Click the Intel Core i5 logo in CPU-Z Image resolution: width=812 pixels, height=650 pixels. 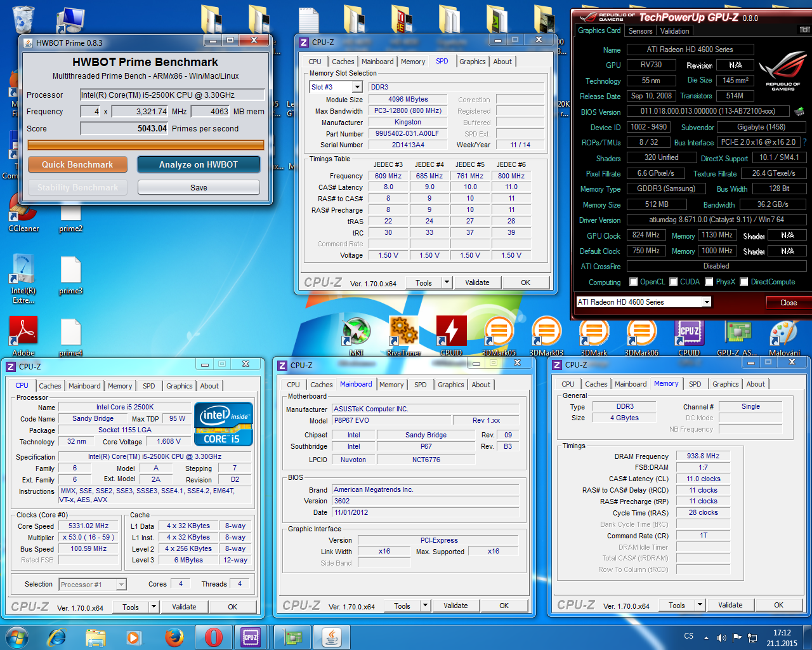tap(223, 424)
